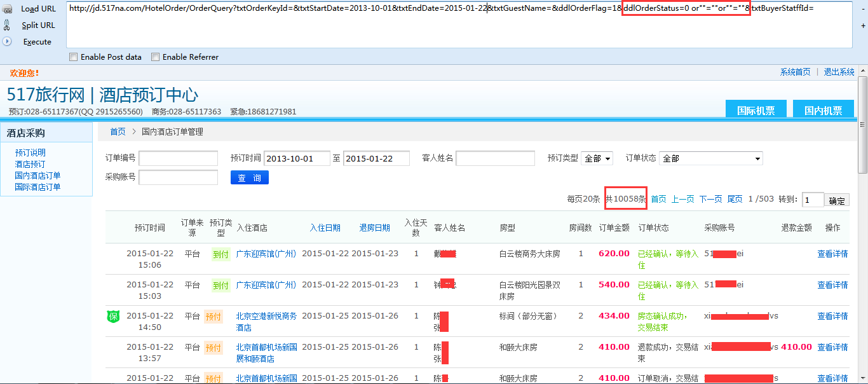Click the 采购账号 input field
The height and width of the screenshot is (384, 868).
[x=178, y=177]
